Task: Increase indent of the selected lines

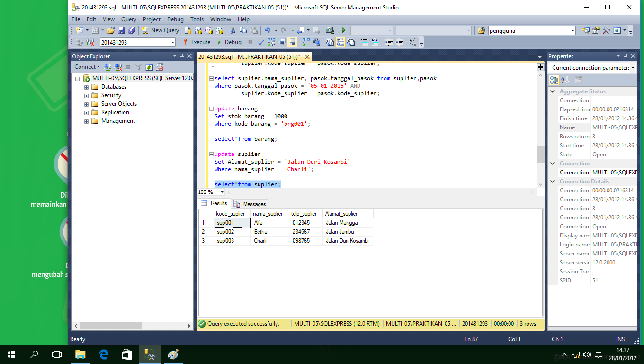Action: pyautogui.click(x=398, y=42)
